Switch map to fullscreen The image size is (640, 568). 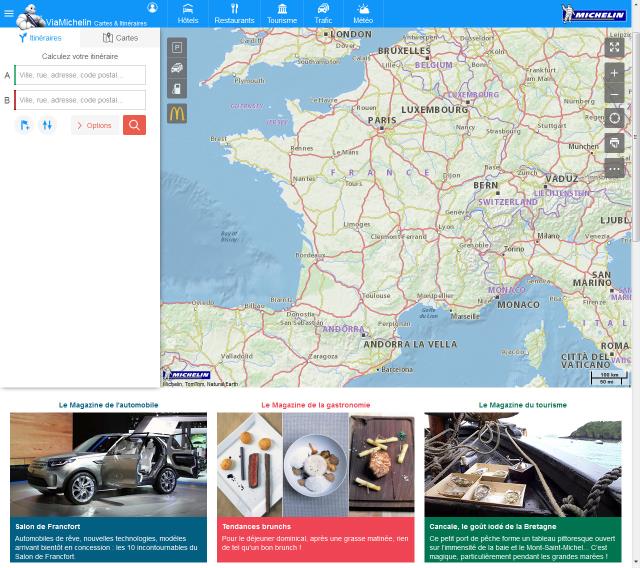[614, 47]
